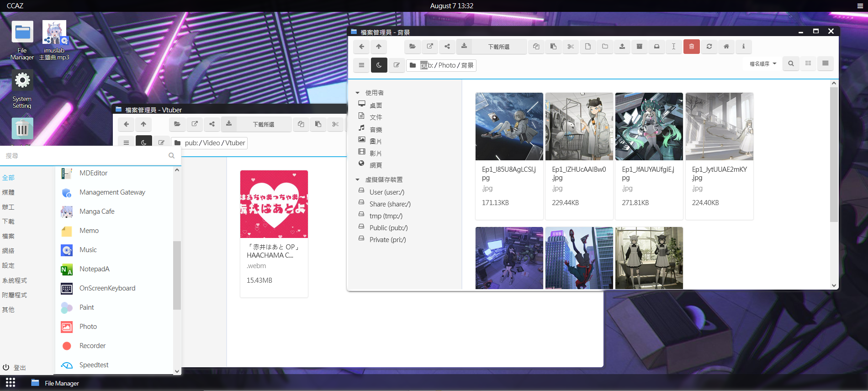Click the home icon in 背景 window toolbar
This screenshot has width=868, height=391.
[x=726, y=47]
